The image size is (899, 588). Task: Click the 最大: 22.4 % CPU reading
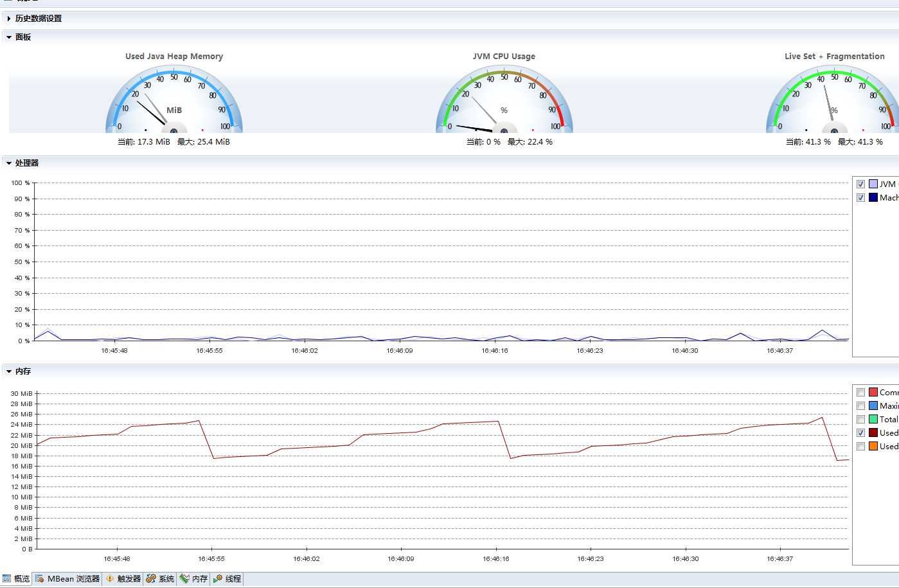[530, 142]
